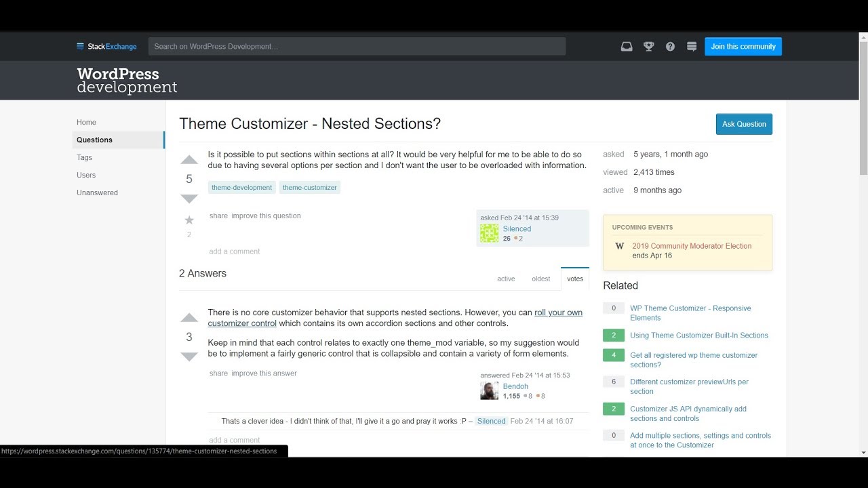868x488 pixels.
Task: Open the theme-customizer tag
Action: pos(310,188)
